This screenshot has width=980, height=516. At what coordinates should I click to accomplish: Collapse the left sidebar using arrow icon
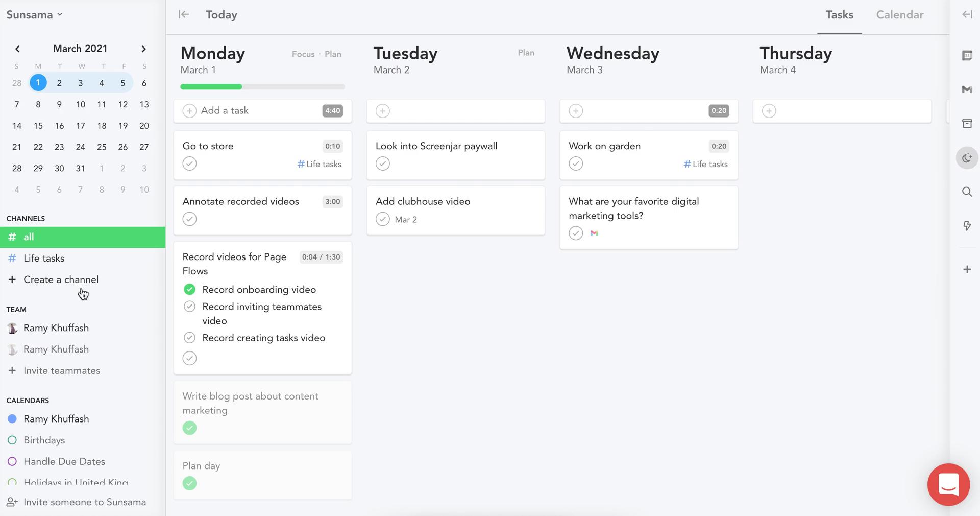pyautogui.click(x=184, y=15)
